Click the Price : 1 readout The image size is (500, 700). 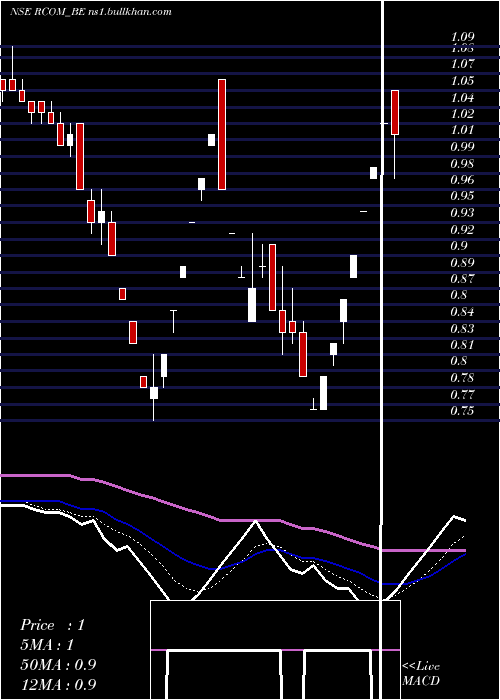(52, 625)
